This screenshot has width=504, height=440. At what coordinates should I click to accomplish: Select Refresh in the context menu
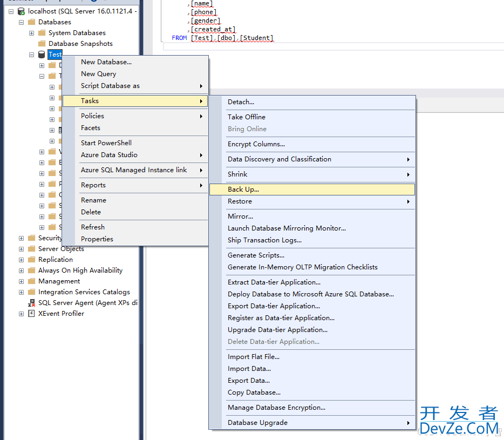point(135,227)
